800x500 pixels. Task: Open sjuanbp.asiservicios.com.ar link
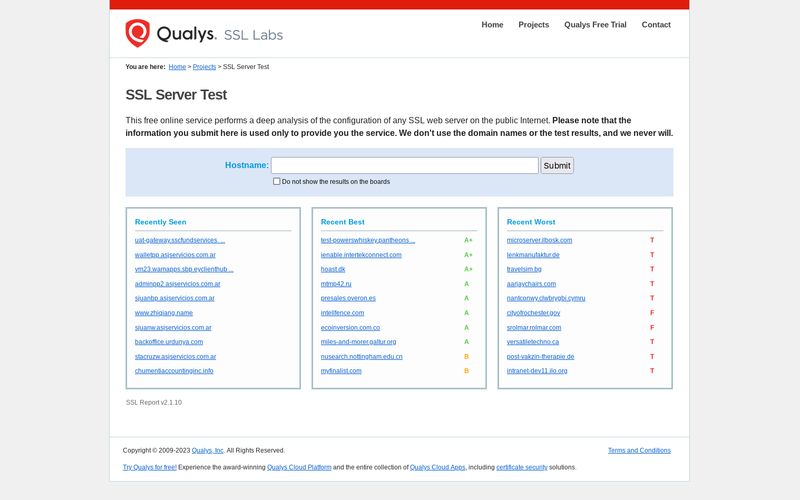point(174,298)
